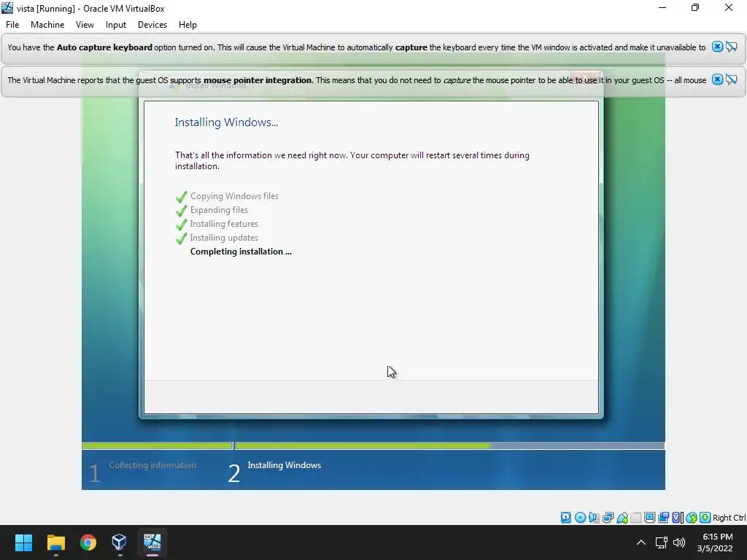Suppress the Auto capture keyboard message permanently
747x560 pixels.
click(731, 47)
